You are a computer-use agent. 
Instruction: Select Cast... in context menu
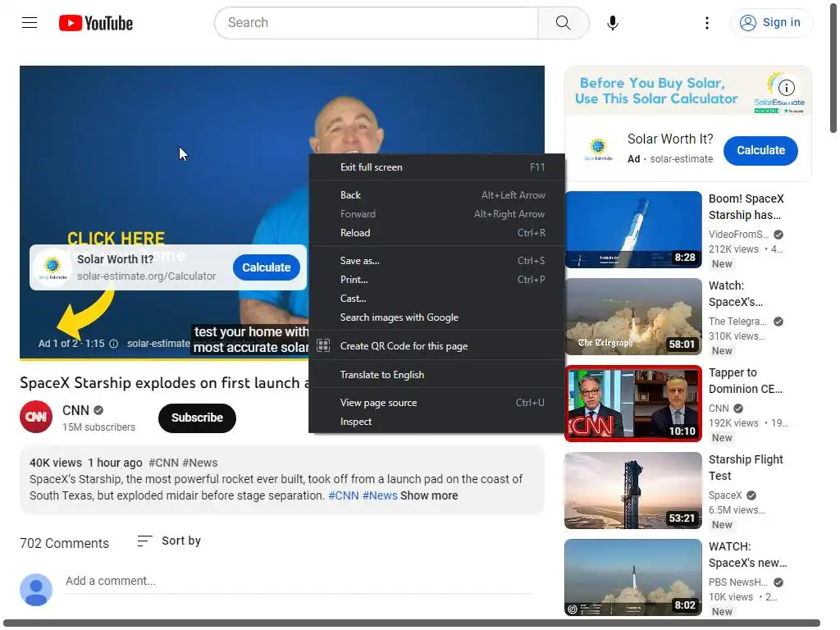coord(436,299)
